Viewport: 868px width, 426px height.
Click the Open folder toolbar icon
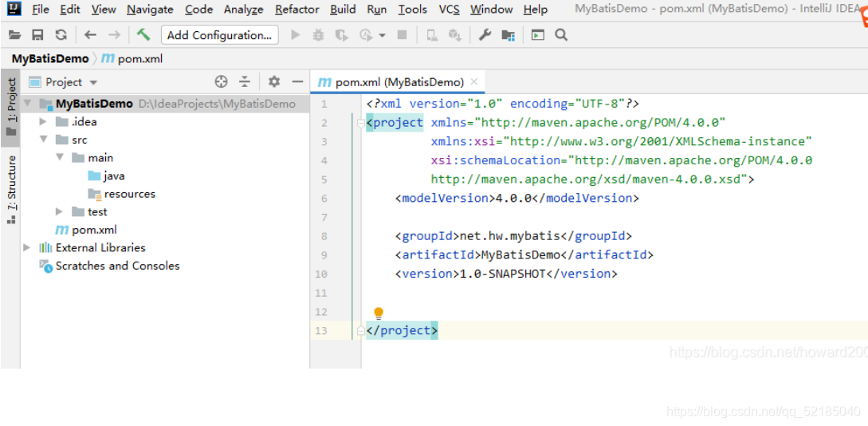point(15,35)
